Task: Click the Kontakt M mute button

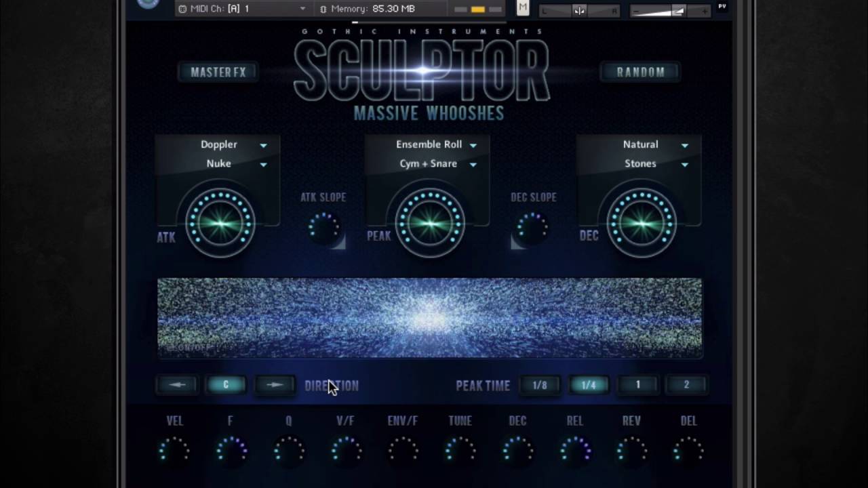Action: [x=522, y=8]
